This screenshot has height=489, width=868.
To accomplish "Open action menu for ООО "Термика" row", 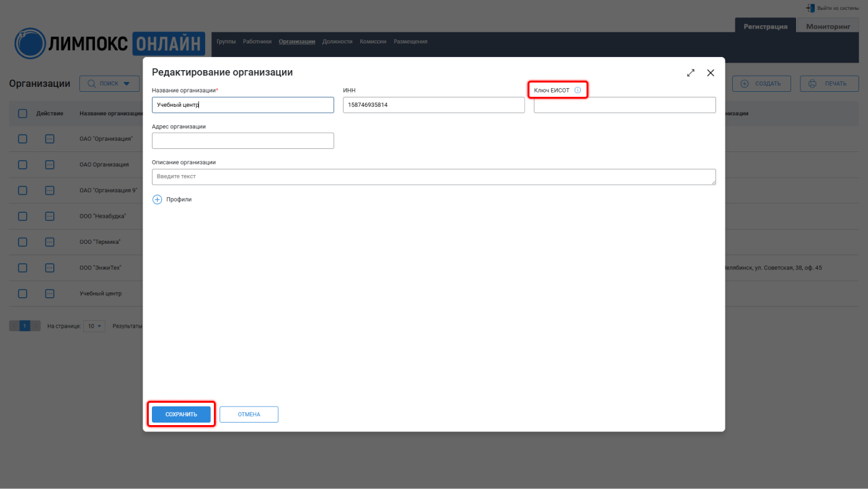I will click(50, 242).
